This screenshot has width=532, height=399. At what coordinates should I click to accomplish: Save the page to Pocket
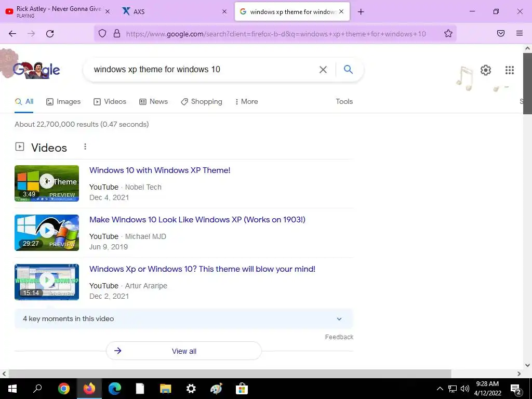[x=501, y=33]
